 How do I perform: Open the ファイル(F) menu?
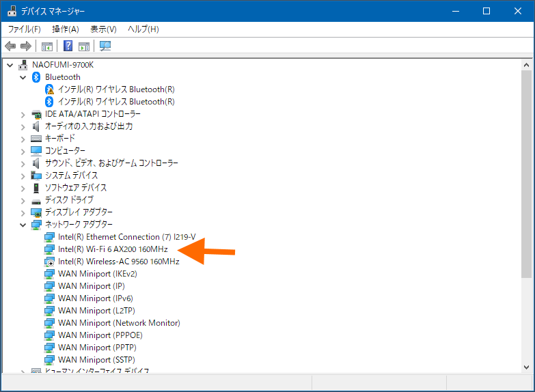click(x=24, y=29)
